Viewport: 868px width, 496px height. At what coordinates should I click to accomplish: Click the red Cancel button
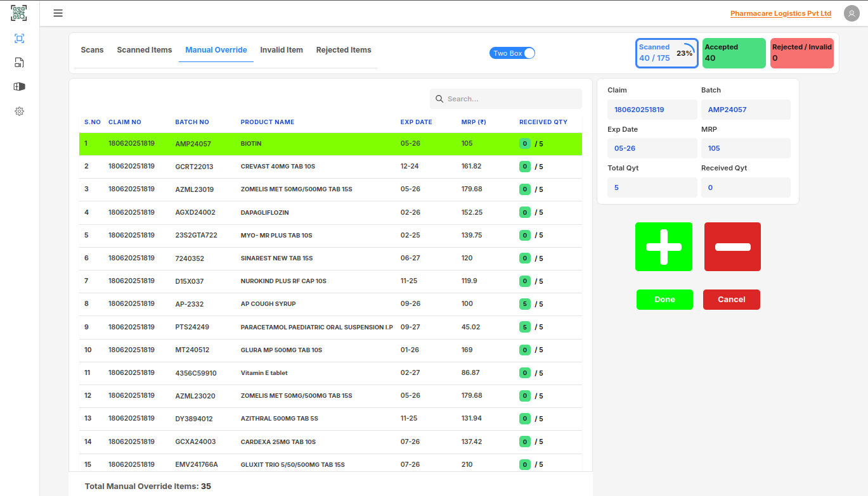pos(731,300)
